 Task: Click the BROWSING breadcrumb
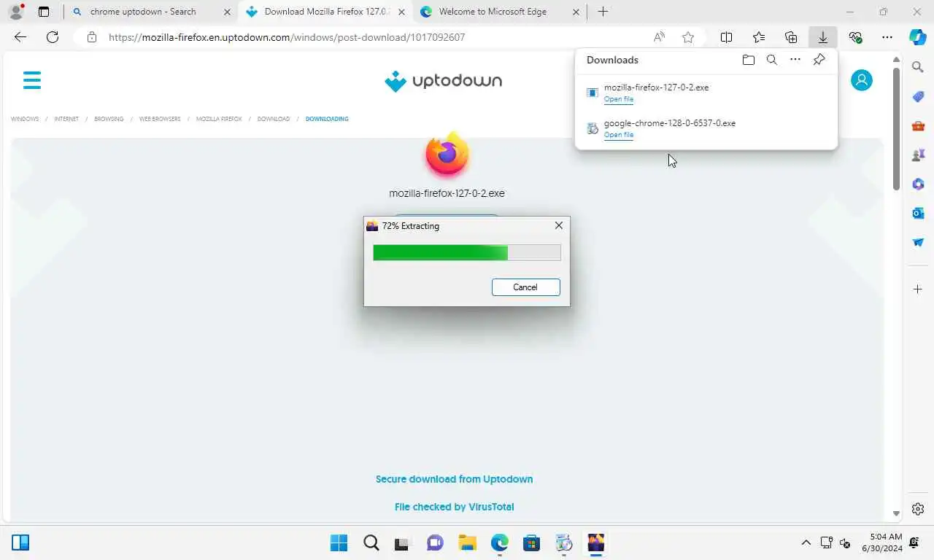click(109, 119)
